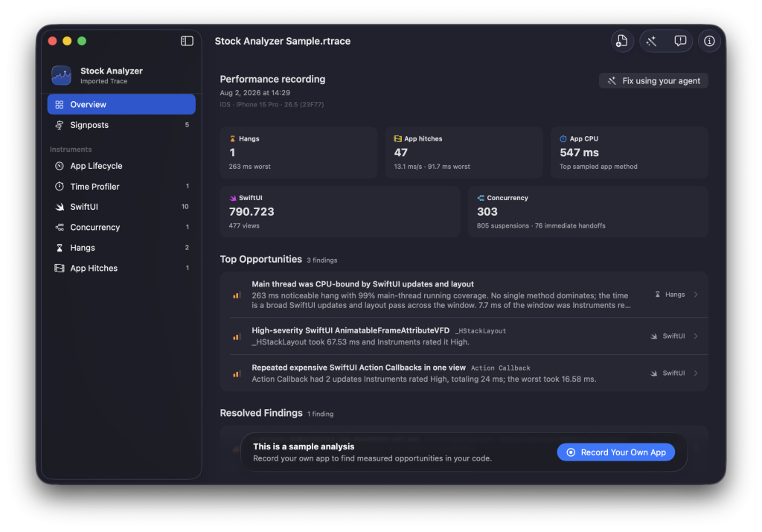
Task: Click the App hitches card film icon
Action: pos(397,138)
